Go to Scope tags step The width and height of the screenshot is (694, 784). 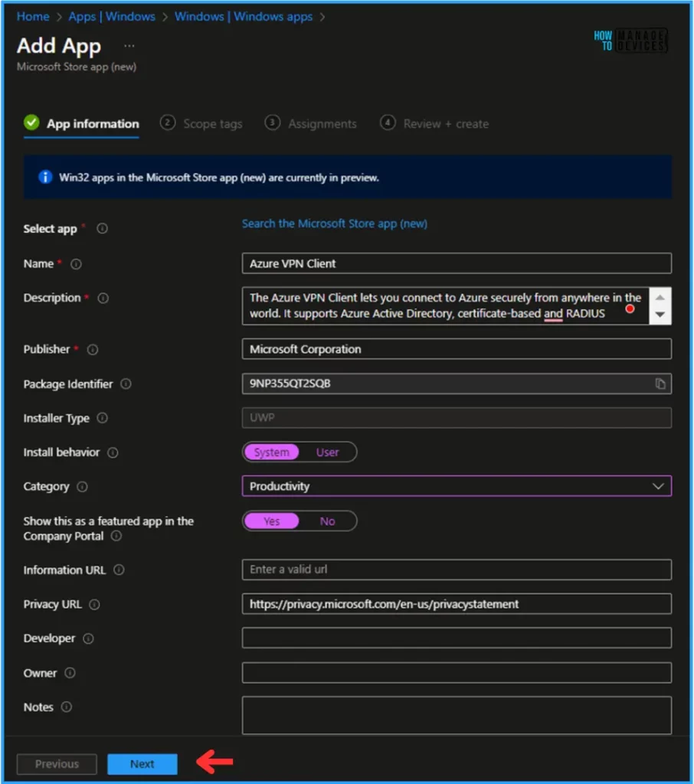[x=201, y=123]
